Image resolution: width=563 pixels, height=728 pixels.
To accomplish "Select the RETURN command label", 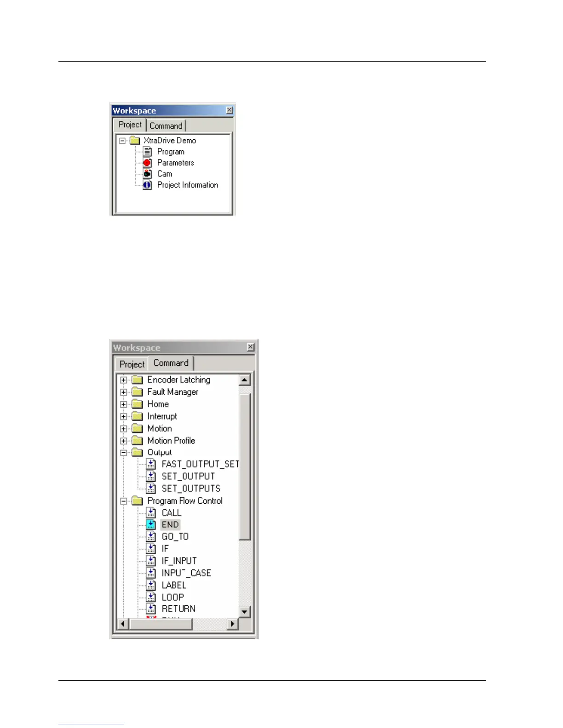I will pos(178,609).
